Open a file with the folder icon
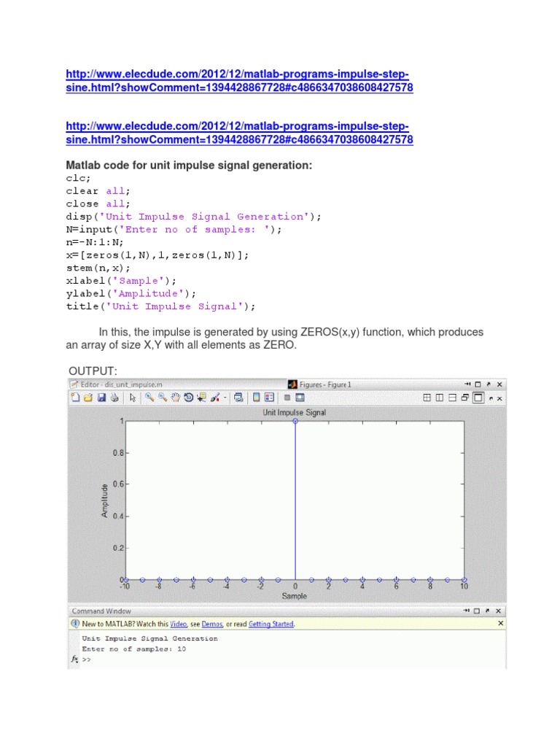The width and height of the screenshot is (560, 747). (x=88, y=398)
